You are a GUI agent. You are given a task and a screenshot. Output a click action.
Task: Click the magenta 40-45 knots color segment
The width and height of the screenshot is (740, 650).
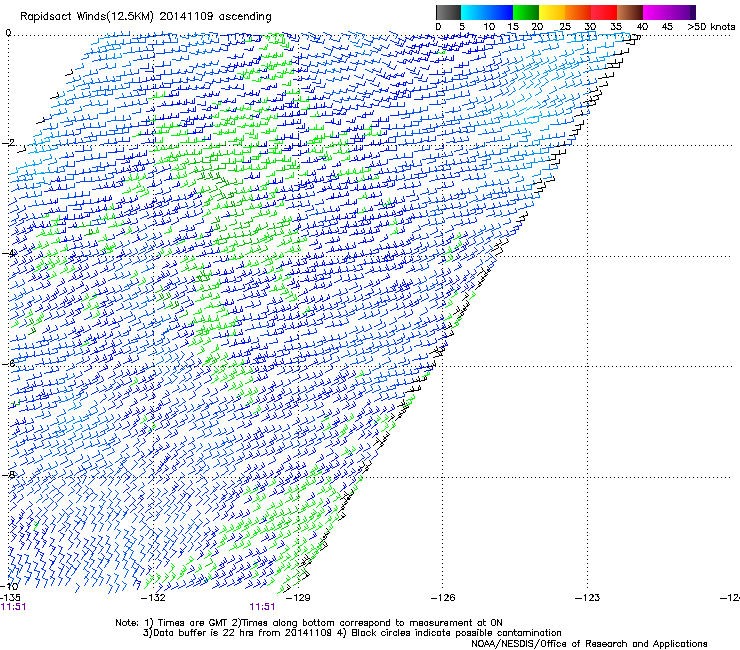[x=656, y=12]
